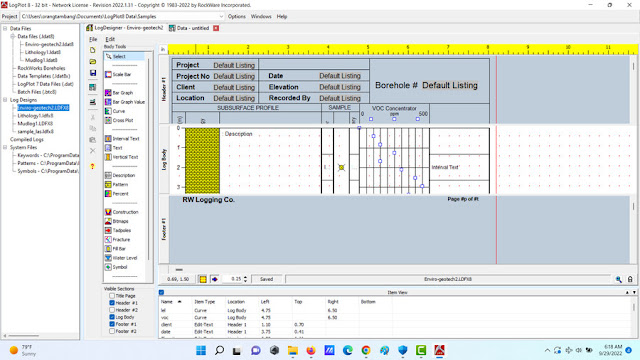Viewport: 640px width, 360px height.
Task: Select the Symbol tool
Action: tap(116, 267)
